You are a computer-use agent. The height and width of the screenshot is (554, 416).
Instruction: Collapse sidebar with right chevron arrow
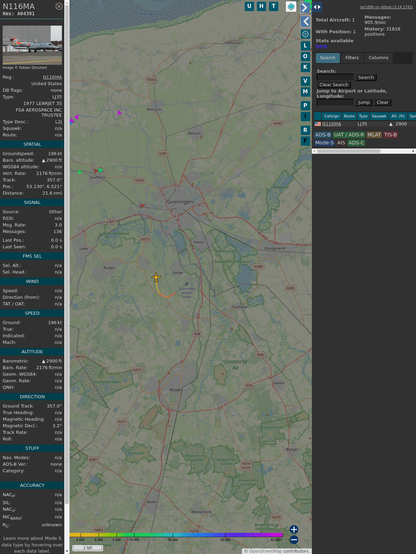[305, 7]
